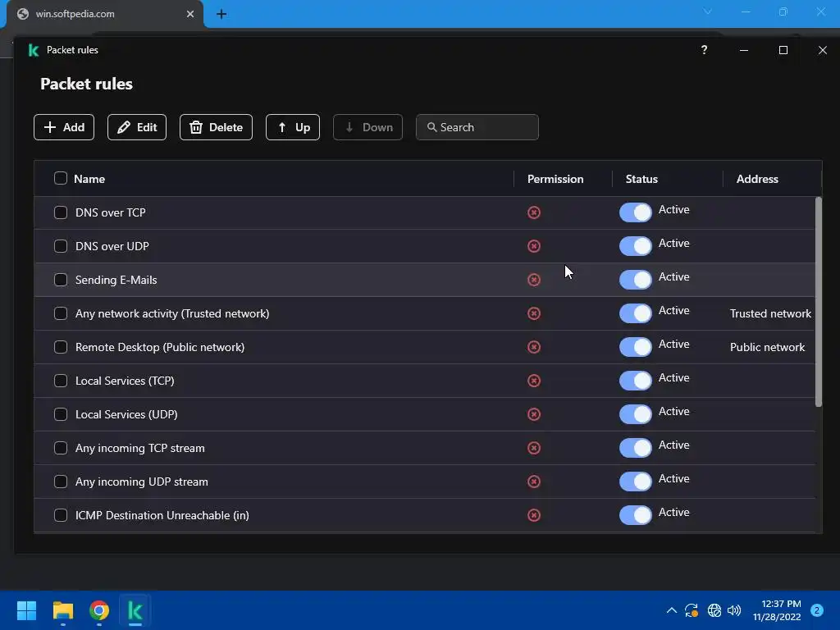Toggle Any incoming TCP stream switch
This screenshot has height=630, width=840.
click(x=636, y=448)
